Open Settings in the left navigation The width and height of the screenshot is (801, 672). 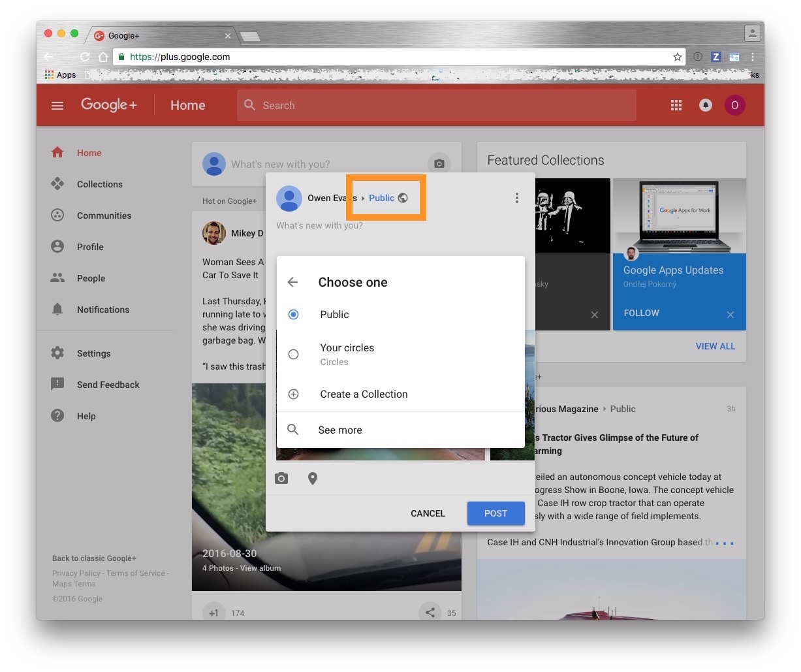click(x=93, y=353)
